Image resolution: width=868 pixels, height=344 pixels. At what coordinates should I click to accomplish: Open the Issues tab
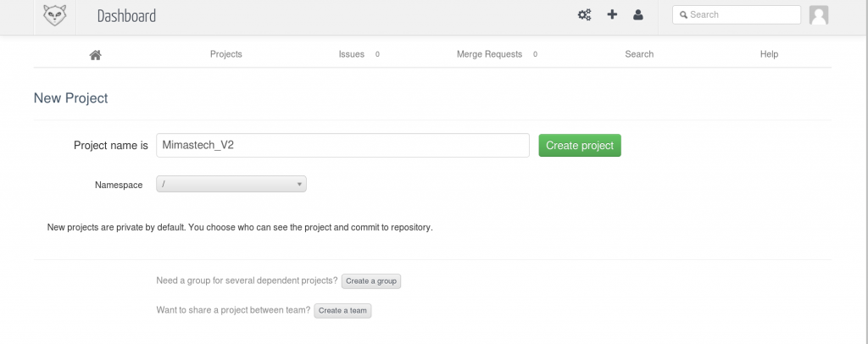(352, 54)
